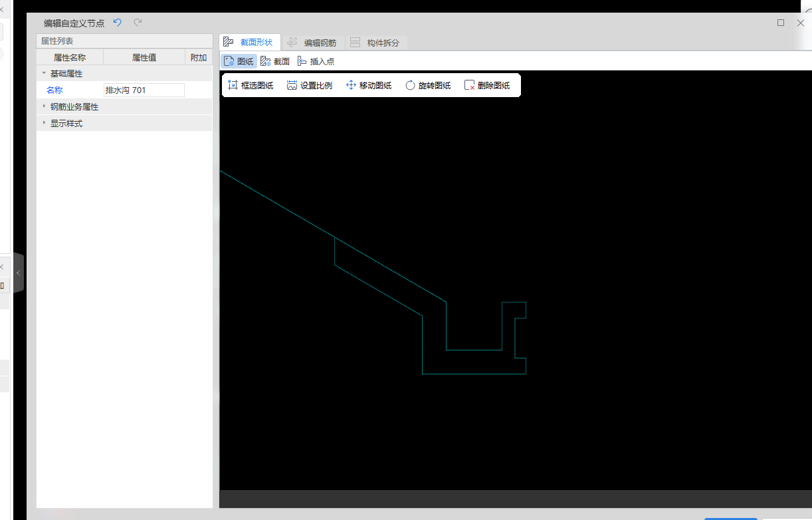This screenshot has width=812, height=520.
Task: Activate the 框选图纸 tool
Action: pyautogui.click(x=251, y=85)
